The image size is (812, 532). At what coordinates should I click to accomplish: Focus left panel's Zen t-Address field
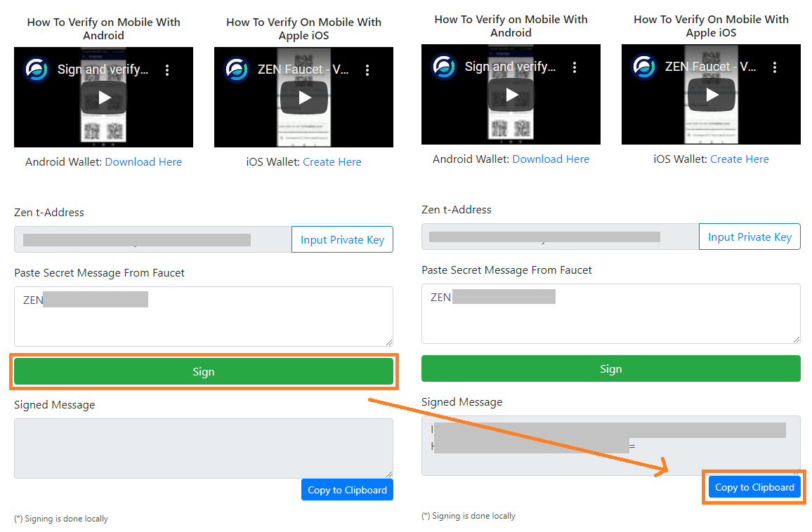tap(152, 239)
